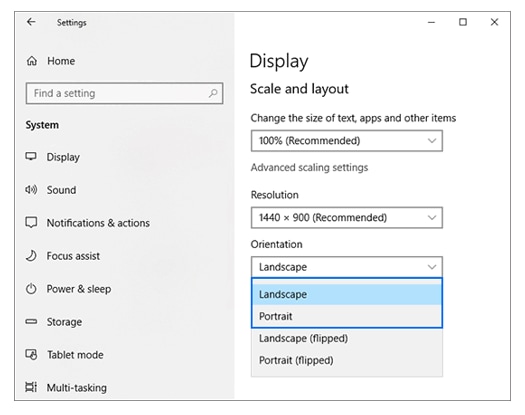
Task: Open the Sound speaker icon
Action: tap(31, 190)
